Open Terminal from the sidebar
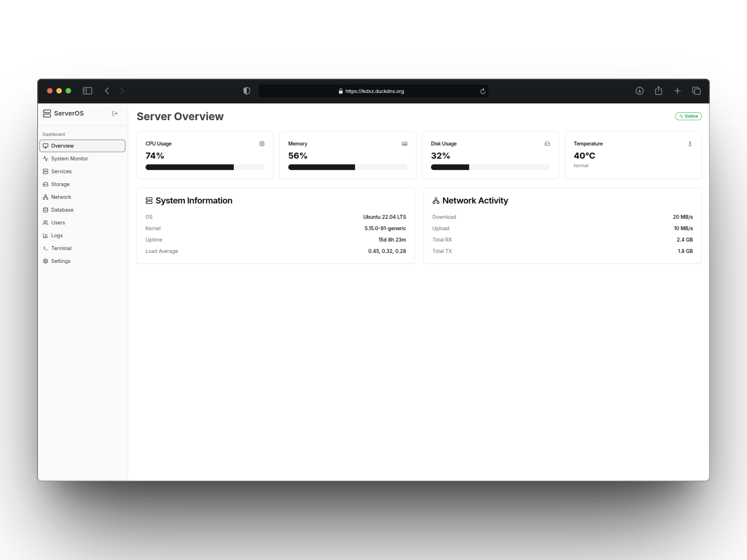The height and width of the screenshot is (560, 747). pyautogui.click(x=61, y=248)
